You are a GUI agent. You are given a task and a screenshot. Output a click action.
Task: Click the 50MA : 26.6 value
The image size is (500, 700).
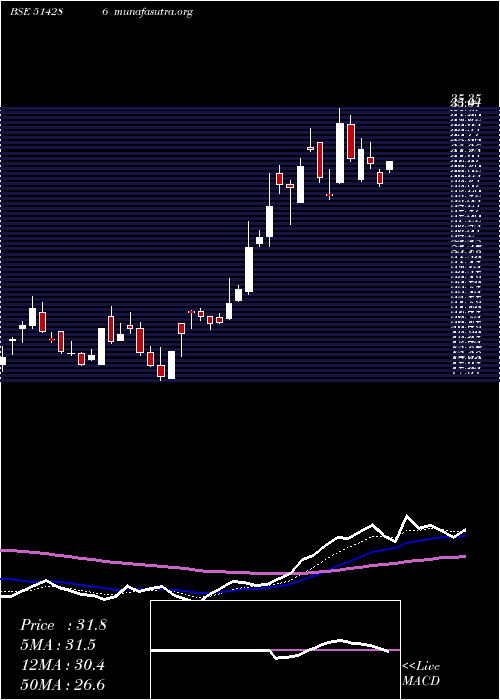point(62,684)
